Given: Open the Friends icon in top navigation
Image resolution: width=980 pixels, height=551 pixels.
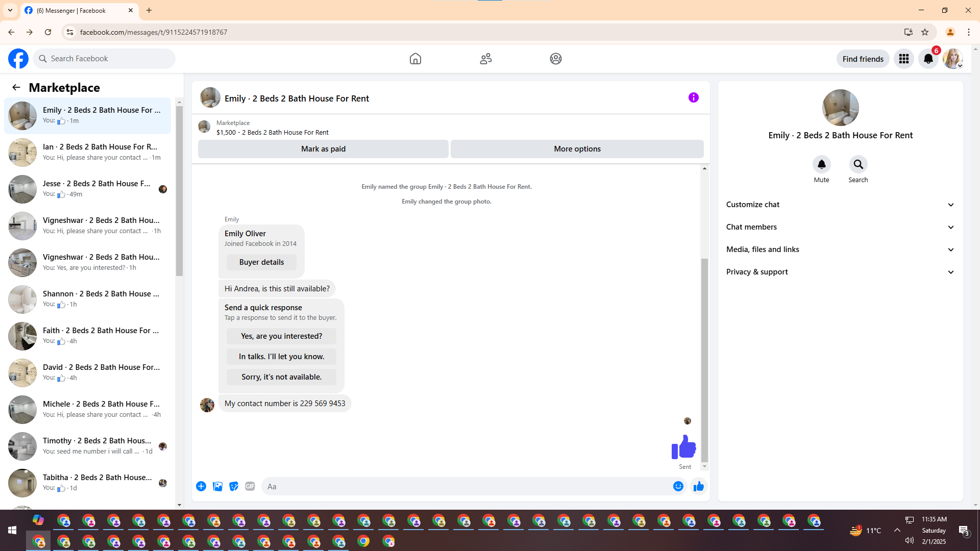Looking at the screenshot, I should tap(485, 59).
